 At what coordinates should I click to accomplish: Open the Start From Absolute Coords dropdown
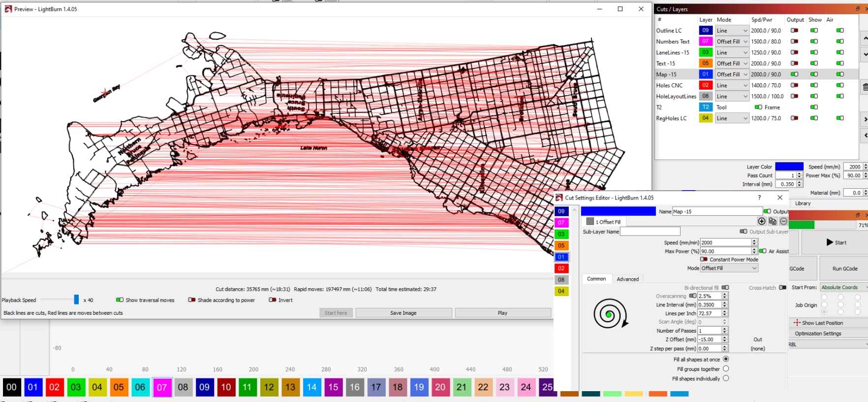point(843,287)
